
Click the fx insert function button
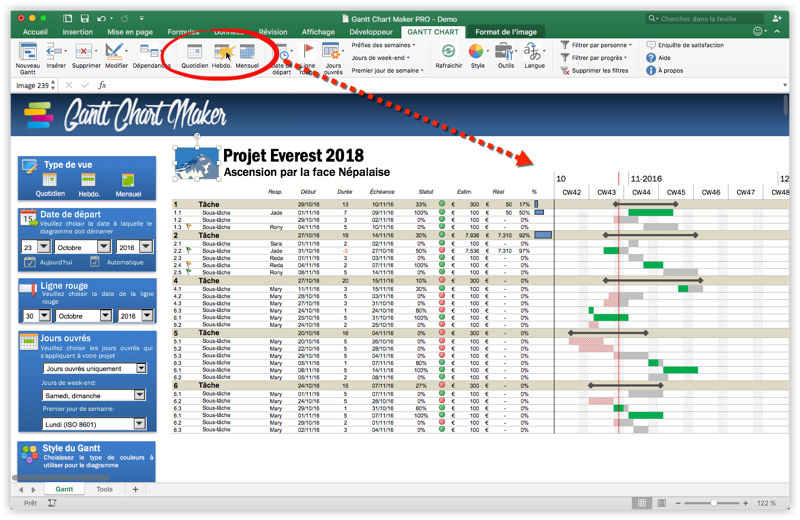[102, 85]
